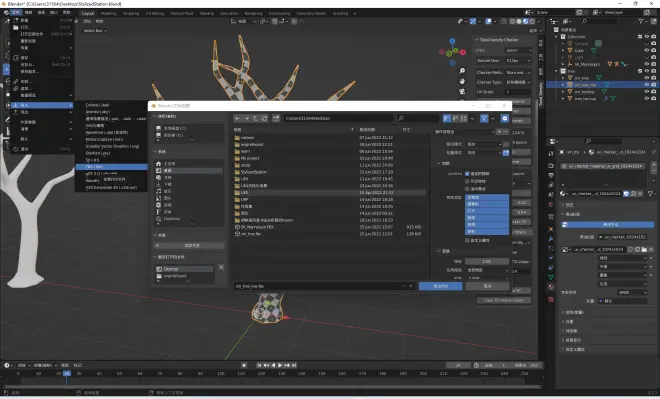660x399 pixels.
Task: Toggle the first checked Limit to checkbox
Action: [467, 173]
